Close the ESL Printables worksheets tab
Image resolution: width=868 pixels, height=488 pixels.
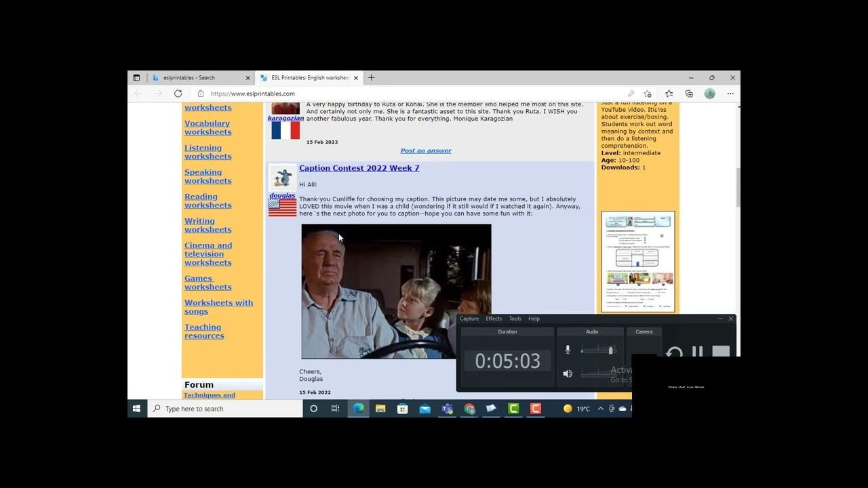coord(356,78)
